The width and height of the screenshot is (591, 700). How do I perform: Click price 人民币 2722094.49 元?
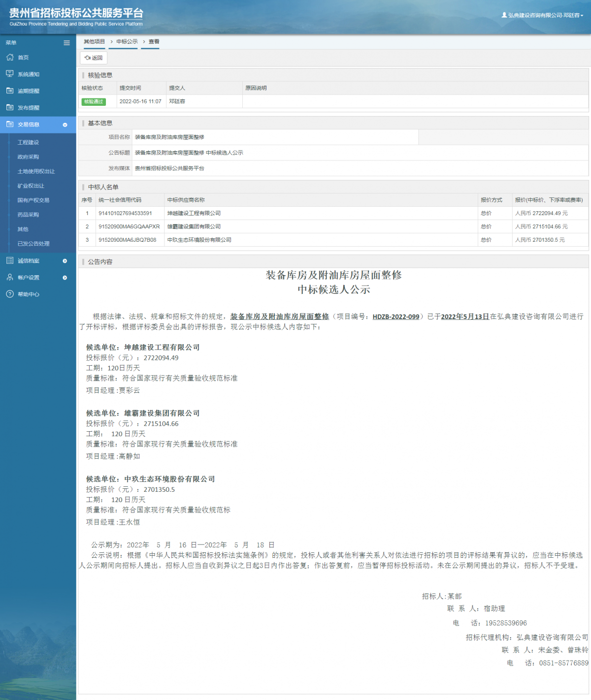[x=541, y=213]
